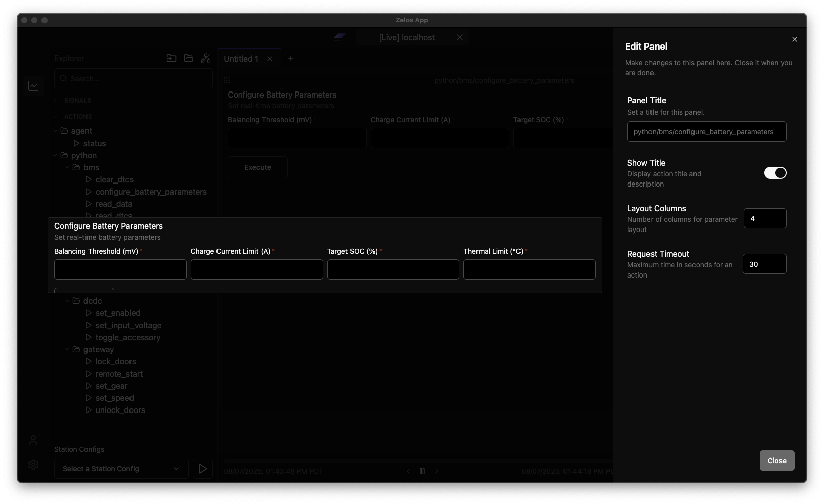Edit the Panel Title text field

(x=707, y=131)
